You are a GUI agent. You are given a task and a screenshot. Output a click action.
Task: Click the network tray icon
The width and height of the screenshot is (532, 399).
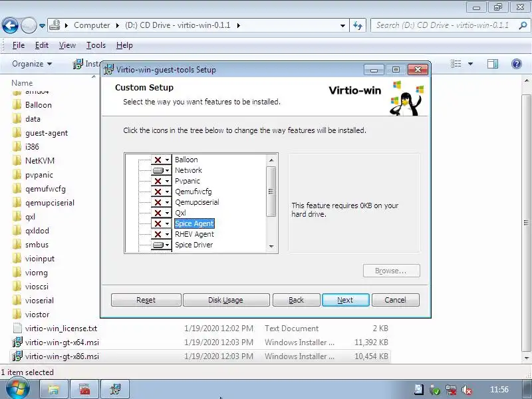tap(451, 390)
